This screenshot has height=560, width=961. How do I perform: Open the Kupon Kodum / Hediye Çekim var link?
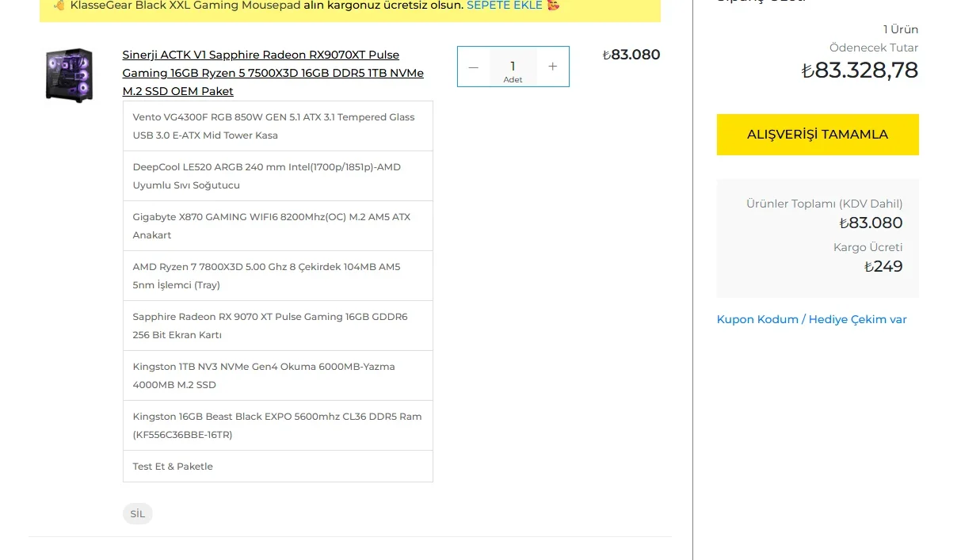tap(811, 319)
